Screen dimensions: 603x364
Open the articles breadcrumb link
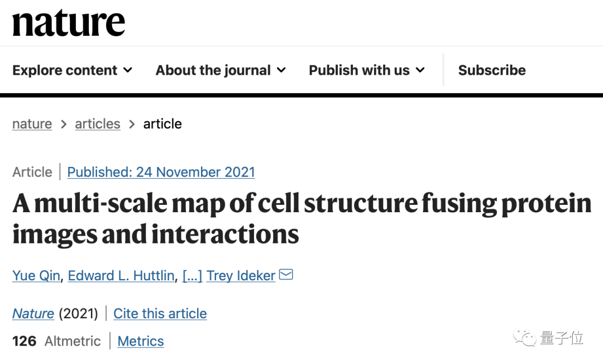click(98, 124)
